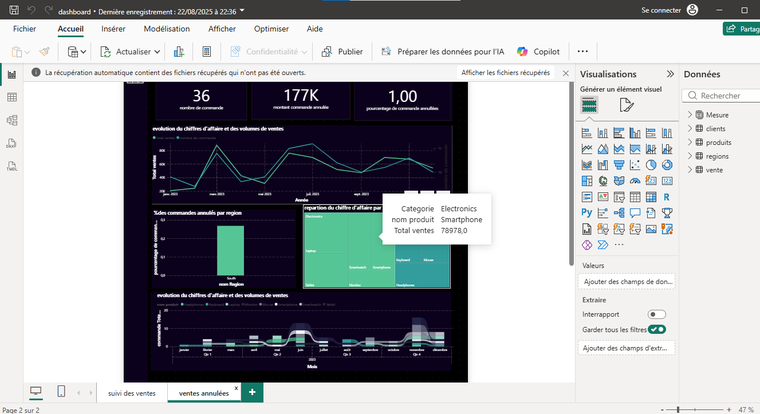Open the Model view in left sidebar

tap(12, 120)
